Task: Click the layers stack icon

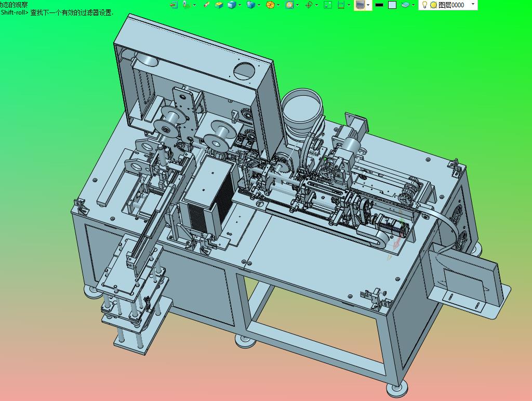Action: coord(405,5)
